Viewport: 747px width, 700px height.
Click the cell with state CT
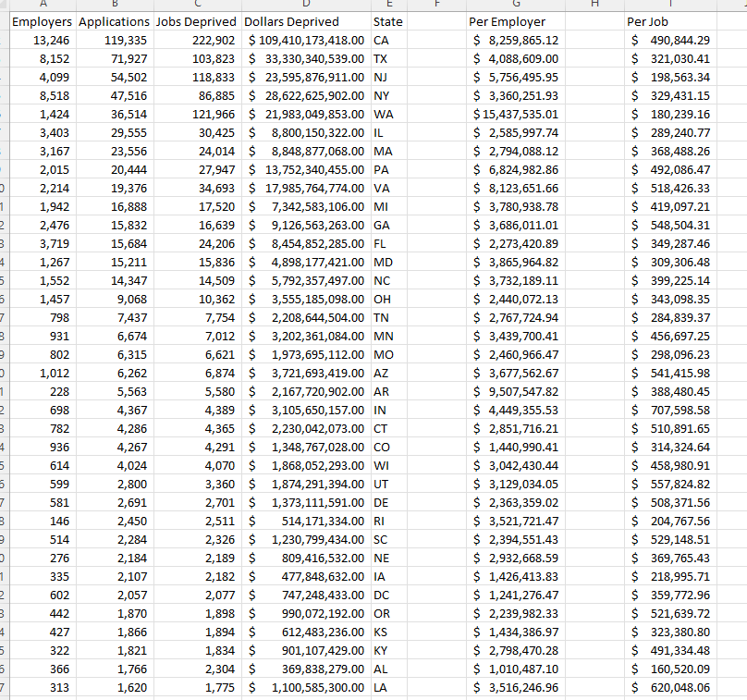[x=389, y=429]
